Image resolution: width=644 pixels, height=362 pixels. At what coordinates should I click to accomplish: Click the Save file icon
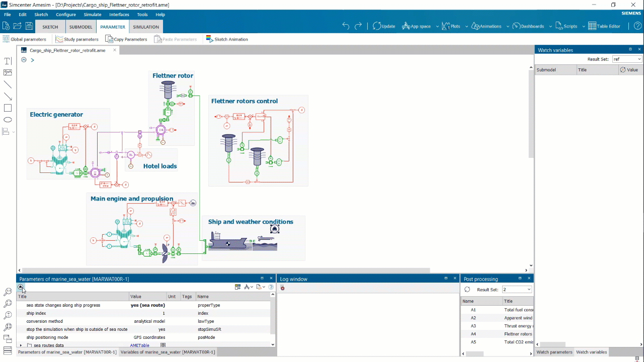[29, 26]
